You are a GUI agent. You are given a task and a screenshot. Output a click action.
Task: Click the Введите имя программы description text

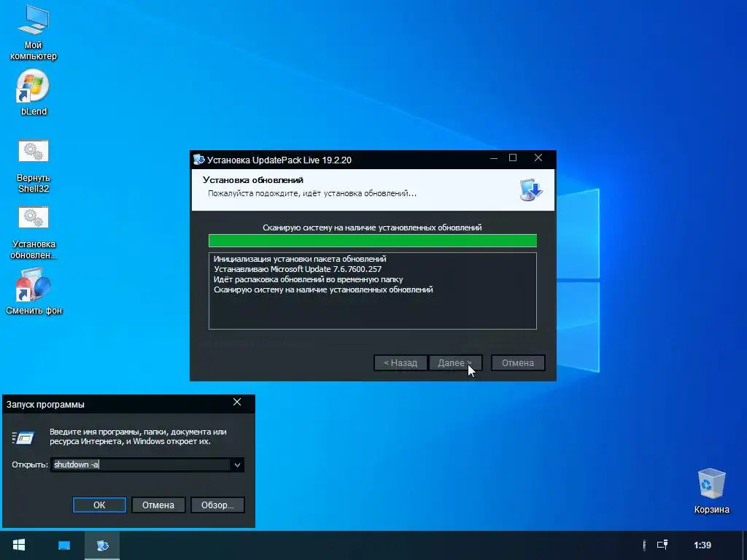[138, 437]
